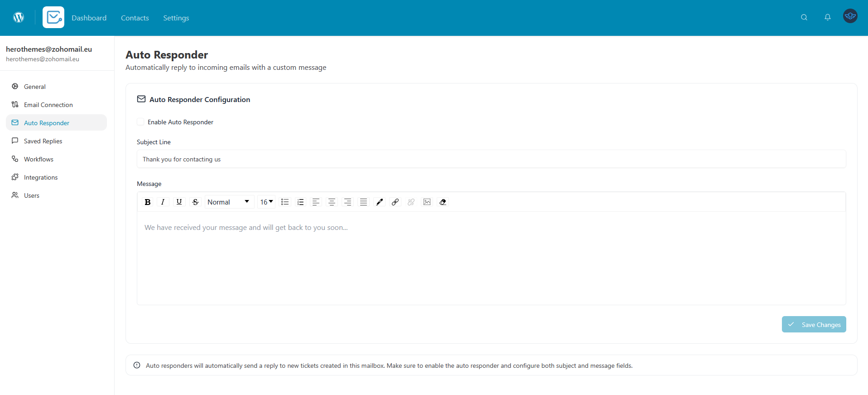Toggle italic text formatting

tap(163, 202)
